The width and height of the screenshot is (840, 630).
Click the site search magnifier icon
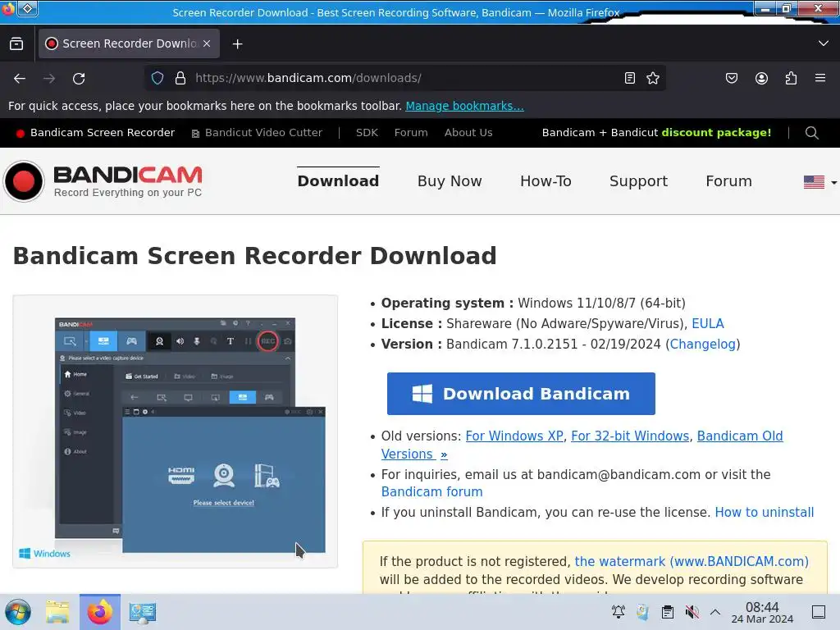tap(811, 133)
